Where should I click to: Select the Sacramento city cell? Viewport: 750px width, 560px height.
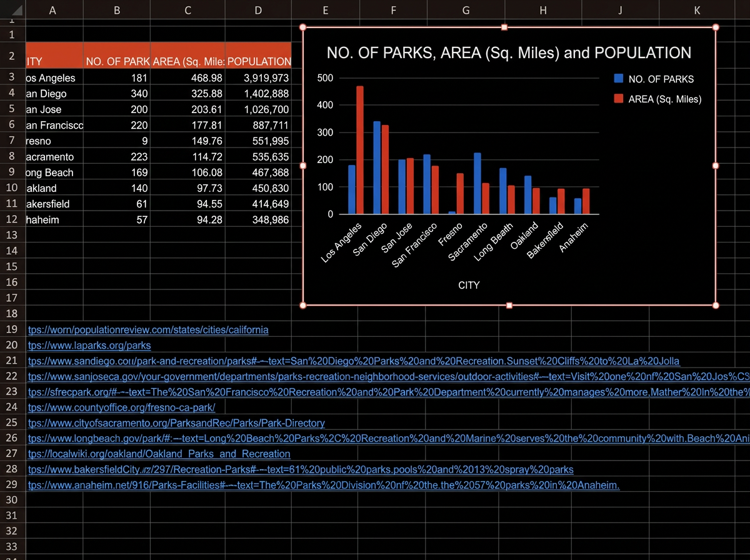pos(54,157)
